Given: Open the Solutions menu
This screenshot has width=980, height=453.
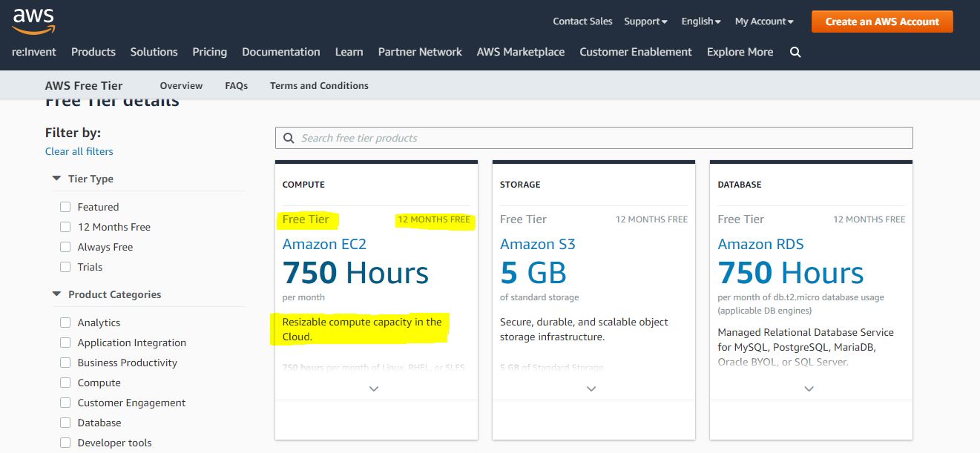Looking at the screenshot, I should click(x=154, y=52).
